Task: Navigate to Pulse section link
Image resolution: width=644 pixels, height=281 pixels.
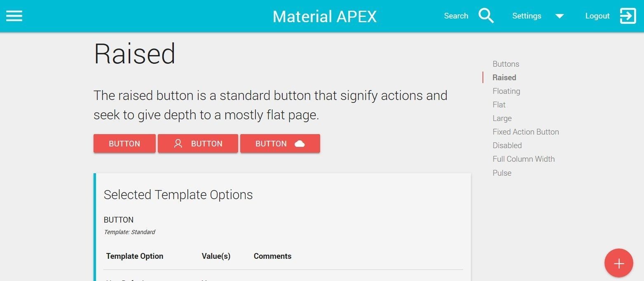Action: click(502, 173)
